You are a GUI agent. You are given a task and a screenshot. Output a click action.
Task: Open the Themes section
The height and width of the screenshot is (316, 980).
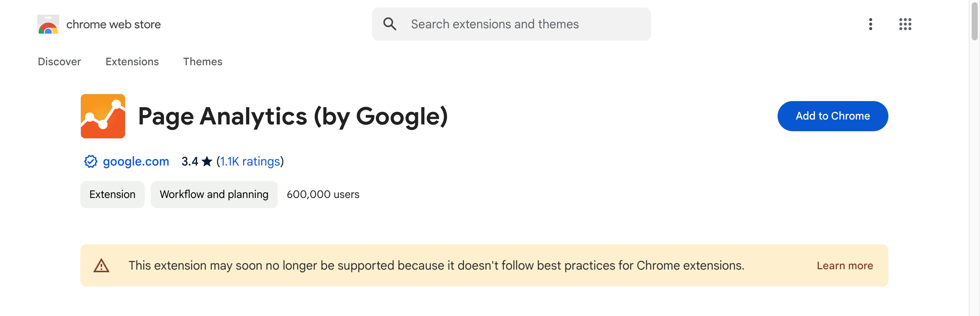click(x=202, y=61)
